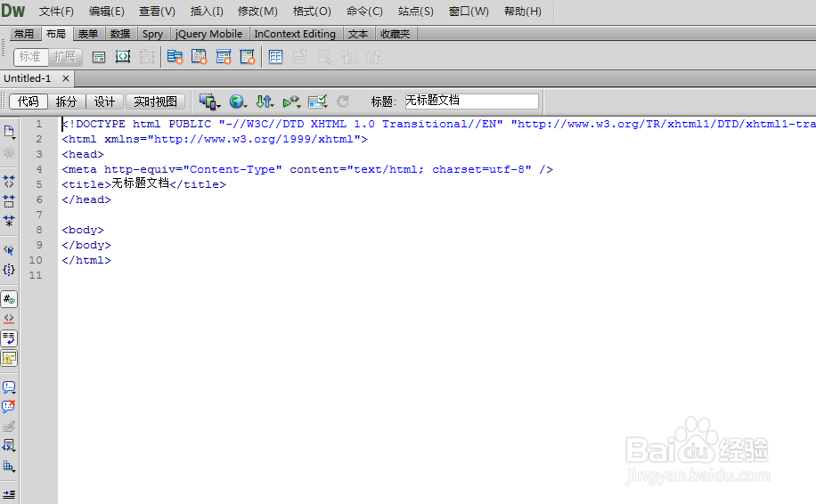Indent code using bottom coding toolbar icon
The width and height of the screenshot is (816, 504).
click(x=9, y=494)
